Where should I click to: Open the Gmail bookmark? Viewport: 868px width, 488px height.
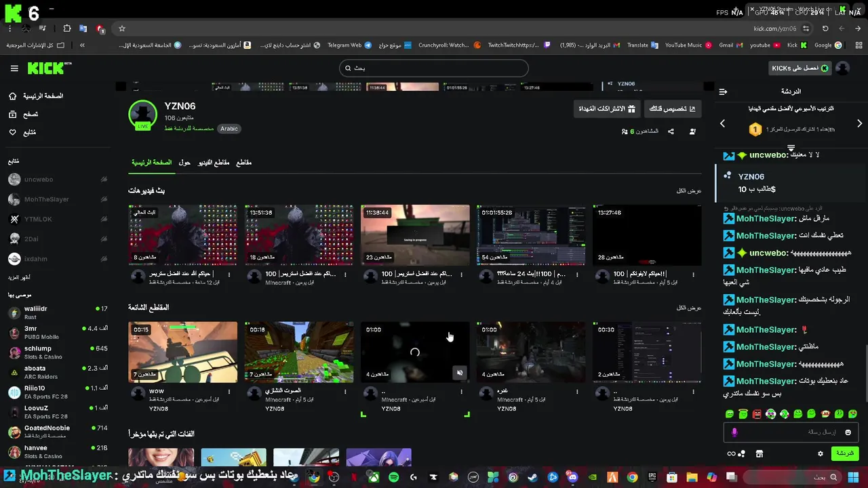click(731, 45)
